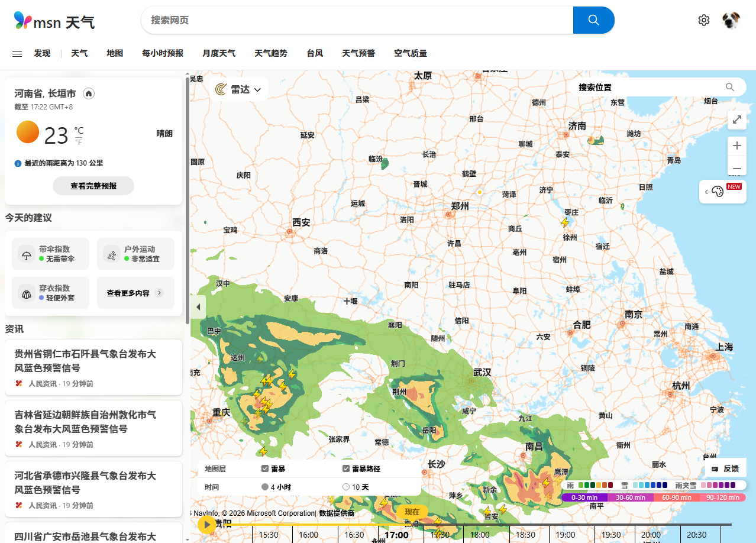
Task: Zoom out on the map
Action: [736, 169]
